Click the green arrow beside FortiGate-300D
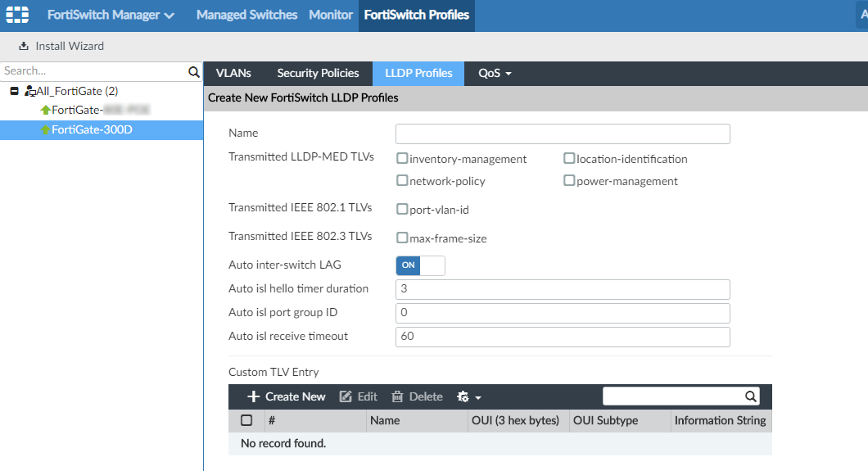Viewport: 868px width, 471px height. pyautogui.click(x=45, y=129)
